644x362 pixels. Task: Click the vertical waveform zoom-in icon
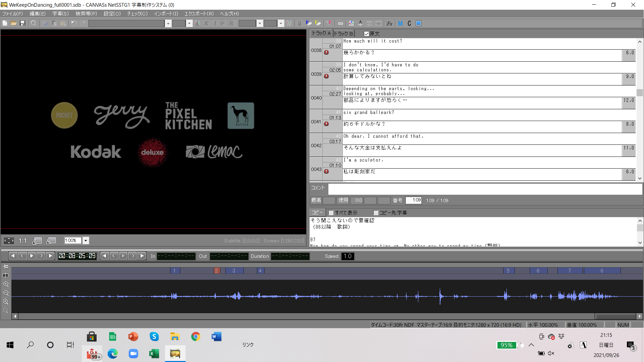click(6, 302)
